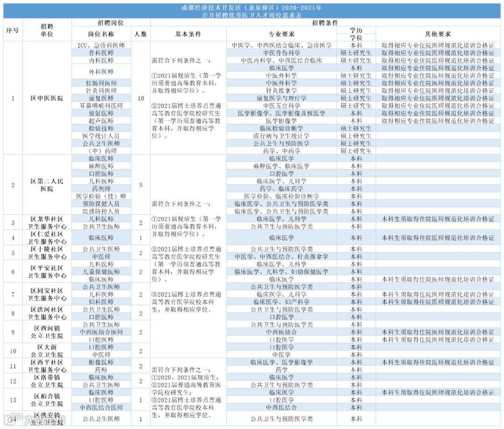Select the ICU、急诊科医师 position cell
Image resolution: width=504 pixels, height=429 pixels.
coord(101,45)
